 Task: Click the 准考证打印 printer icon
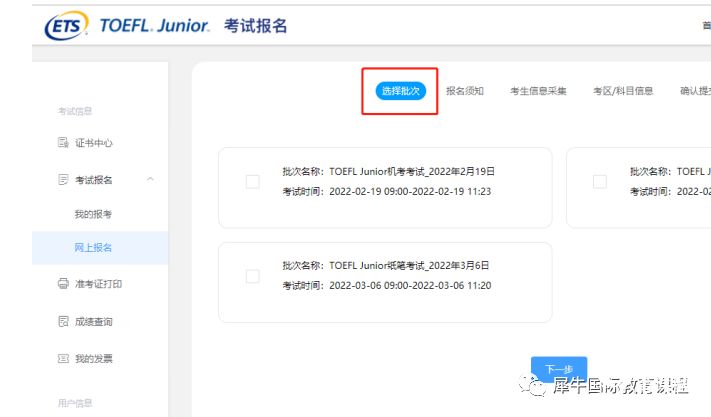(x=63, y=284)
